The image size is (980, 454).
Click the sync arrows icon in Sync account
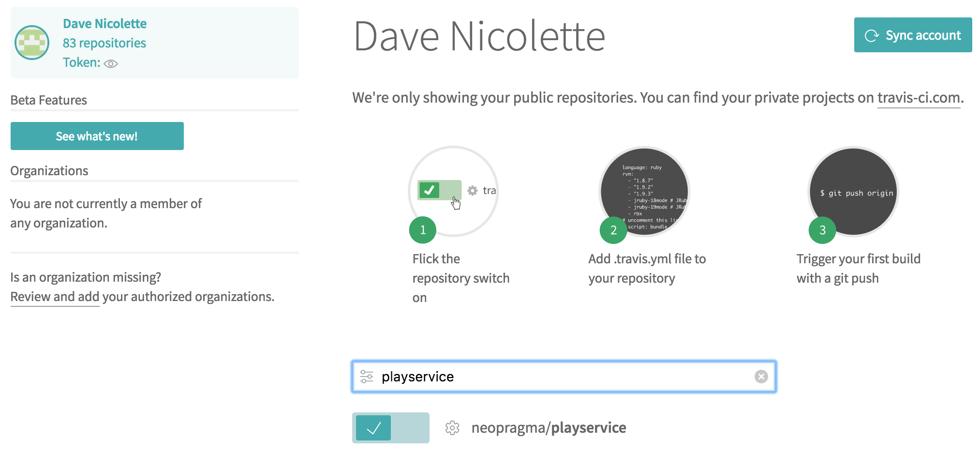pyautogui.click(x=872, y=35)
